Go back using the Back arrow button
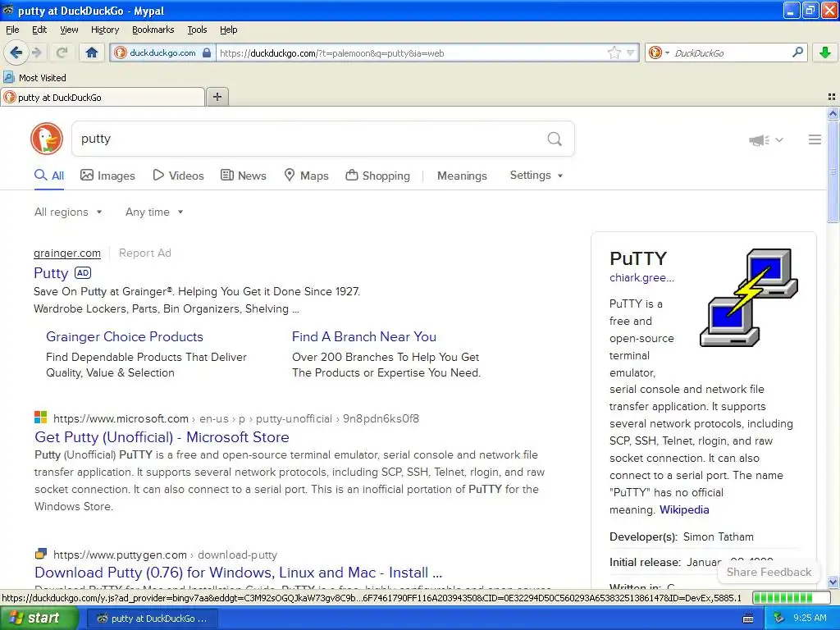Viewport: 840px width, 630px height. (x=16, y=52)
